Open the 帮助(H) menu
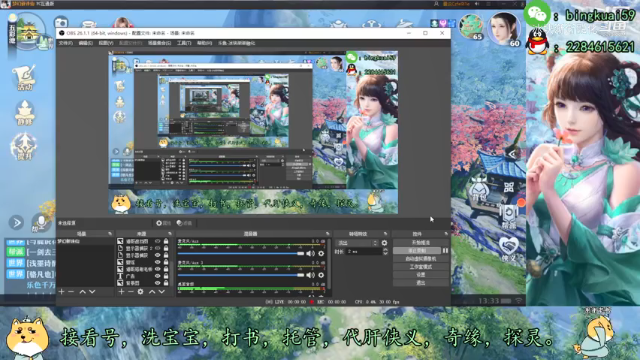Screen dimensions: 640x360 point(204,43)
